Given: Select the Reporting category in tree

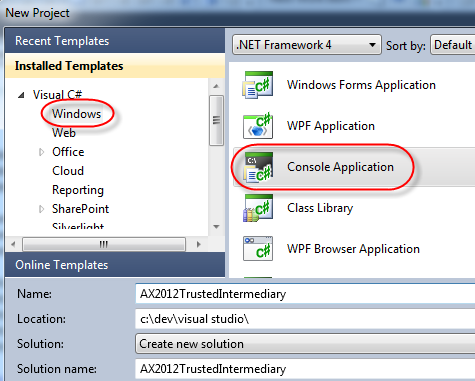Looking at the screenshot, I should pos(78,190).
